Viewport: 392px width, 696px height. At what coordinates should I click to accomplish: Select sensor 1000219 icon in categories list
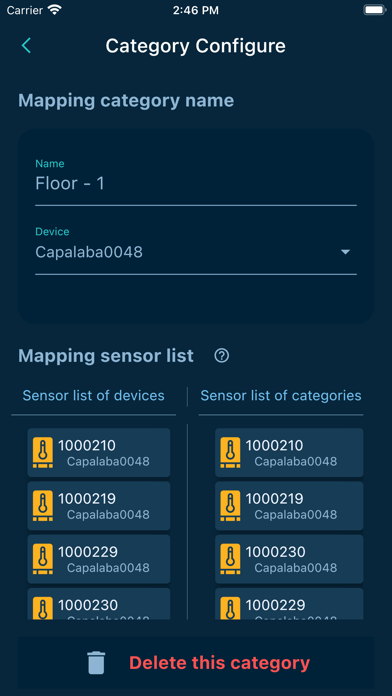click(x=230, y=506)
